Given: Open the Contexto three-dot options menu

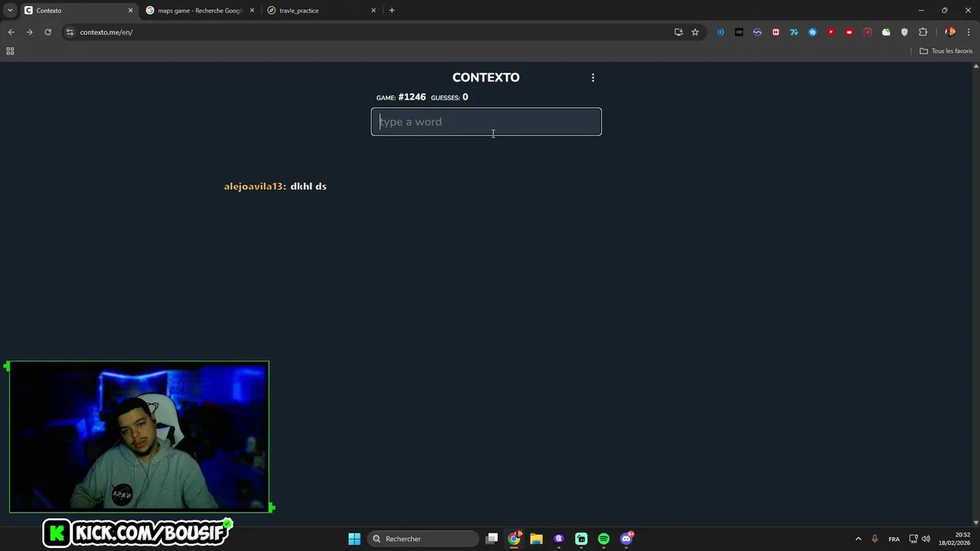Looking at the screenshot, I should pyautogui.click(x=593, y=77).
